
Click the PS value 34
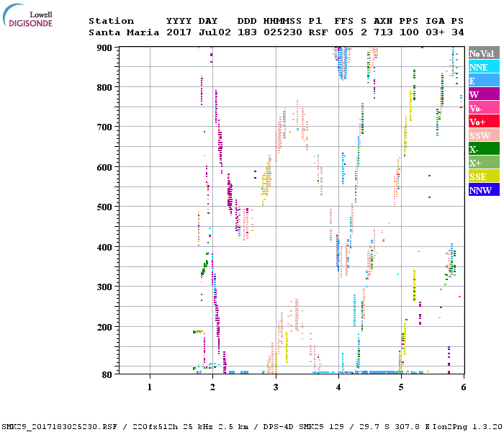[x=458, y=32]
